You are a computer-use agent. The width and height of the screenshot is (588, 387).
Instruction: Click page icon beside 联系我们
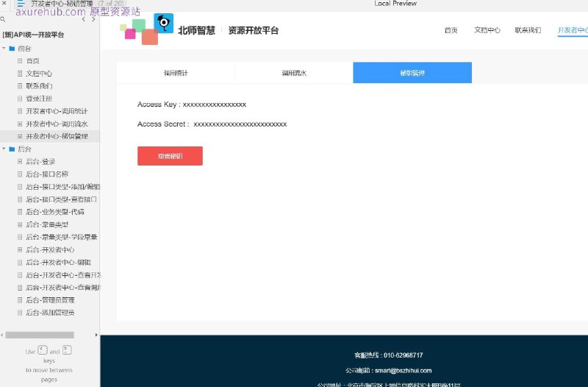coord(20,86)
